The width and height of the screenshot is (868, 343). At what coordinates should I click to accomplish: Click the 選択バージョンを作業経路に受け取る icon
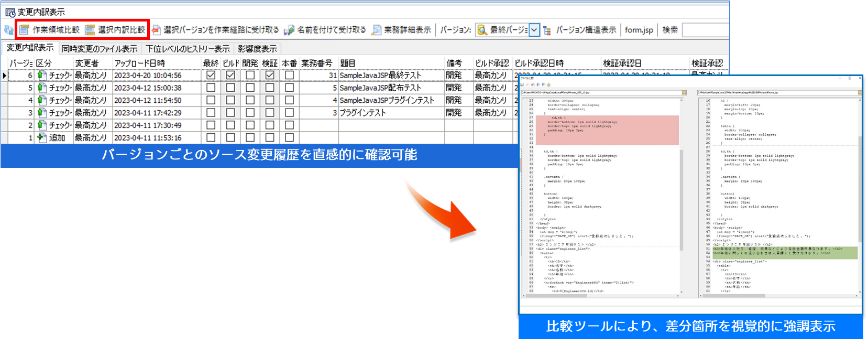pos(156,30)
